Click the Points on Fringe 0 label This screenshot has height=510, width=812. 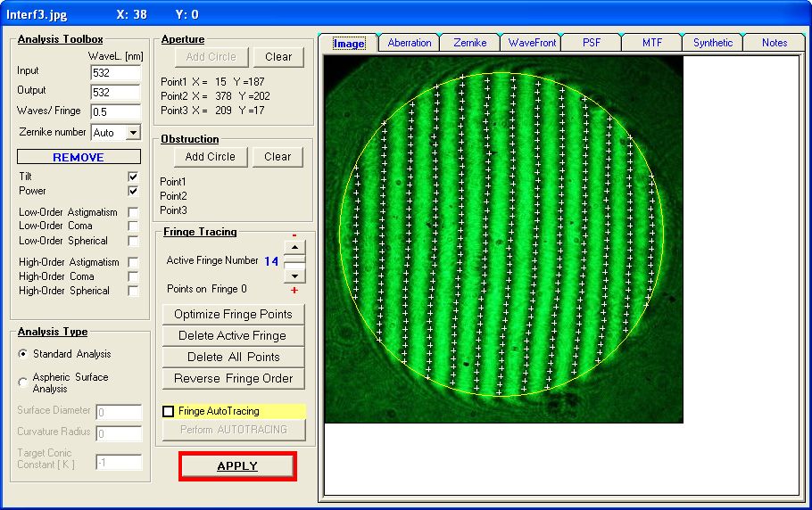click(207, 289)
